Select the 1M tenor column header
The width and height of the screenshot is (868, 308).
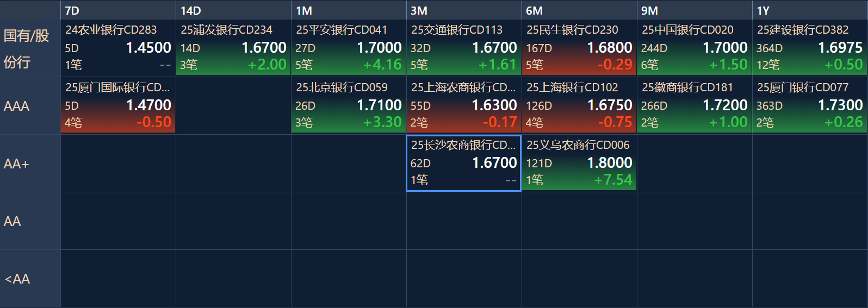[x=349, y=10]
